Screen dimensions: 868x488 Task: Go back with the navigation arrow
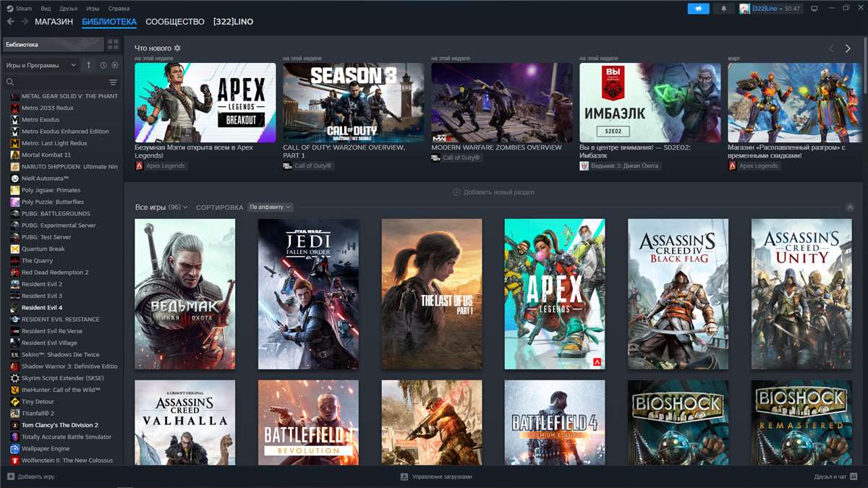[10, 22]
